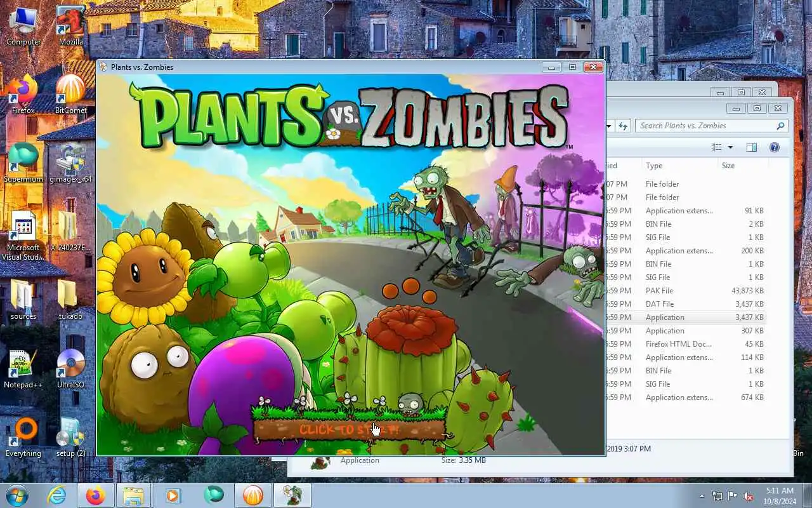Viewport: 812px width, 508px height.
Task: Toggle the Explorer preview pane
Action: click(752, 147)
